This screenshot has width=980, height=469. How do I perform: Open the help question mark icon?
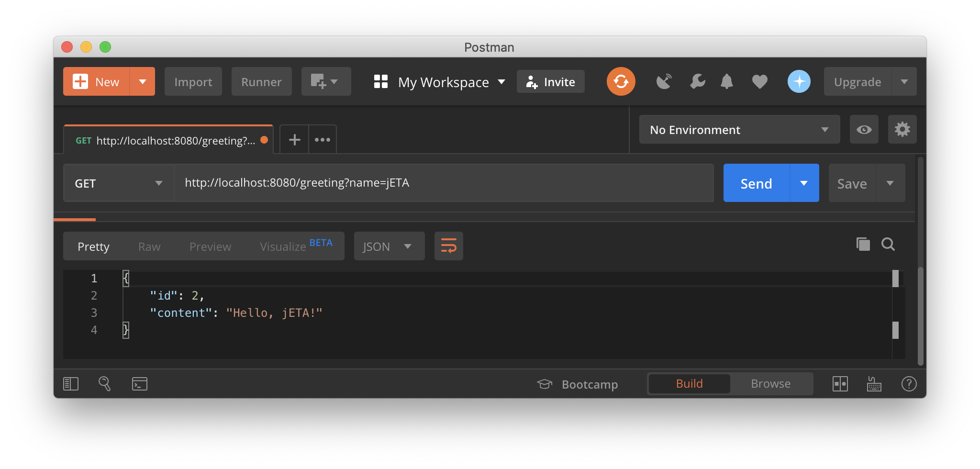pos(909,384)
